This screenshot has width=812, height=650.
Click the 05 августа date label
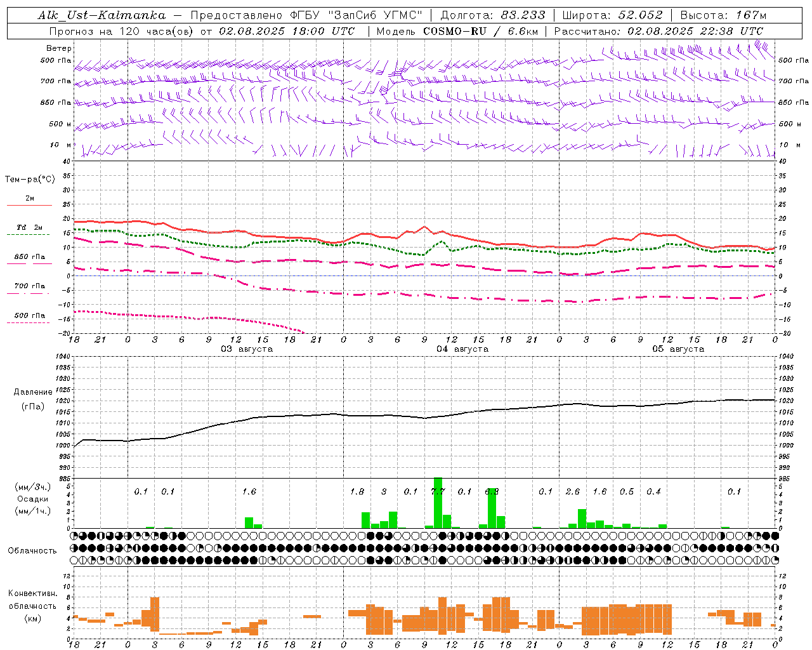click(x=678, y=348)
